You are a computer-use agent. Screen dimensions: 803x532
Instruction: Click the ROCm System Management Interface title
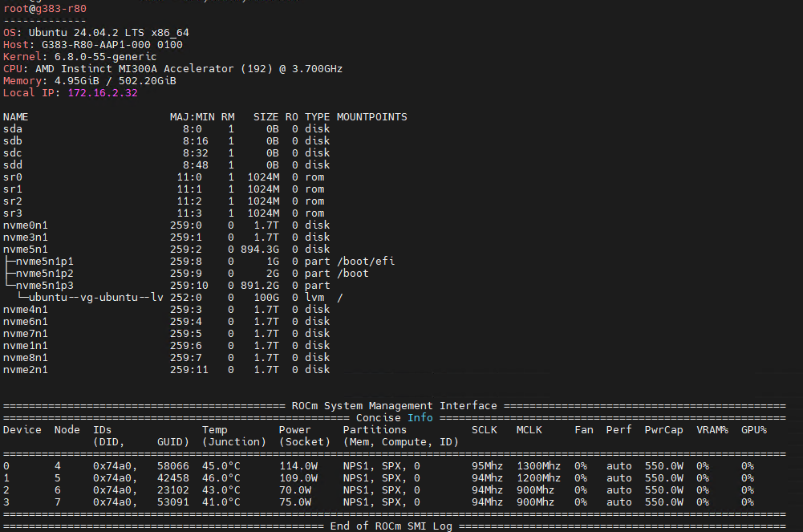(394, 406)
